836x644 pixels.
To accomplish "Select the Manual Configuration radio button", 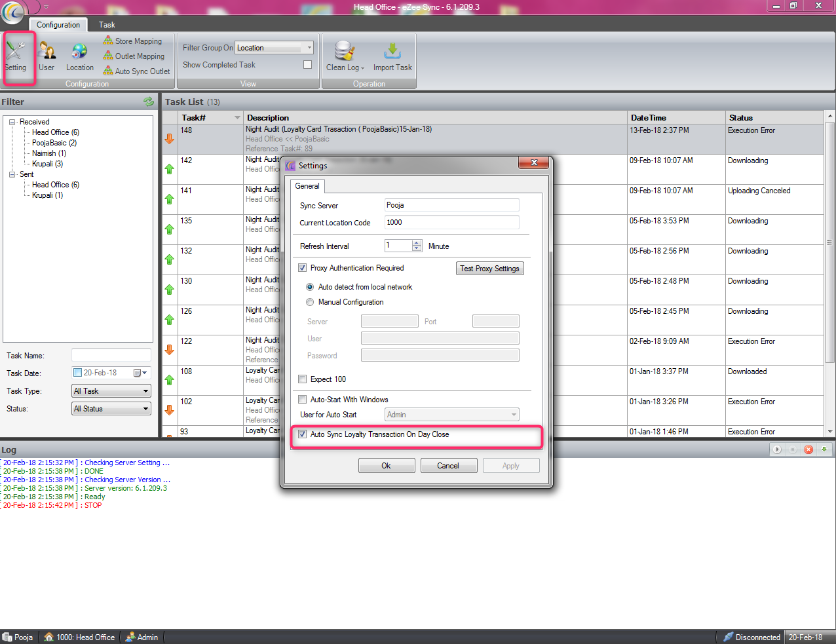I will pyautogui.click(x=310, y=302).
